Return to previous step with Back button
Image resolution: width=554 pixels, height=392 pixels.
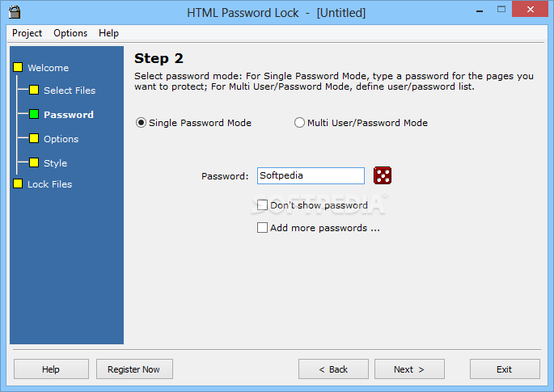tap(333, 369)
